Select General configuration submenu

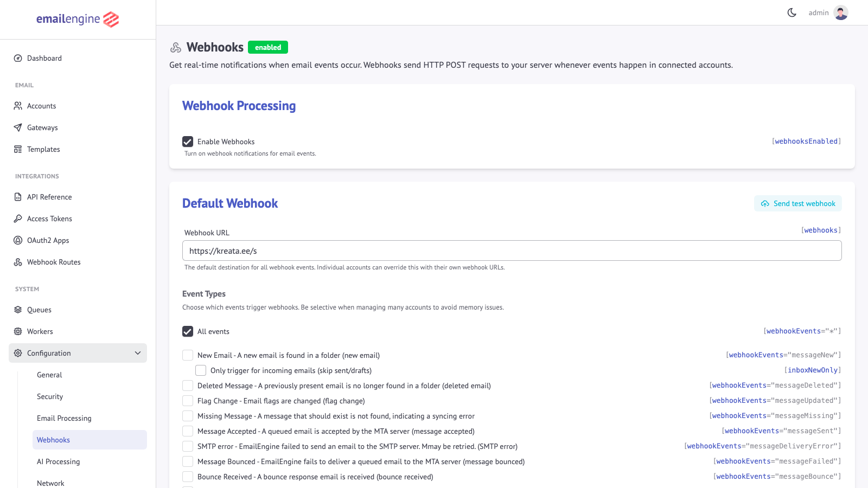(x=90, y=375)
